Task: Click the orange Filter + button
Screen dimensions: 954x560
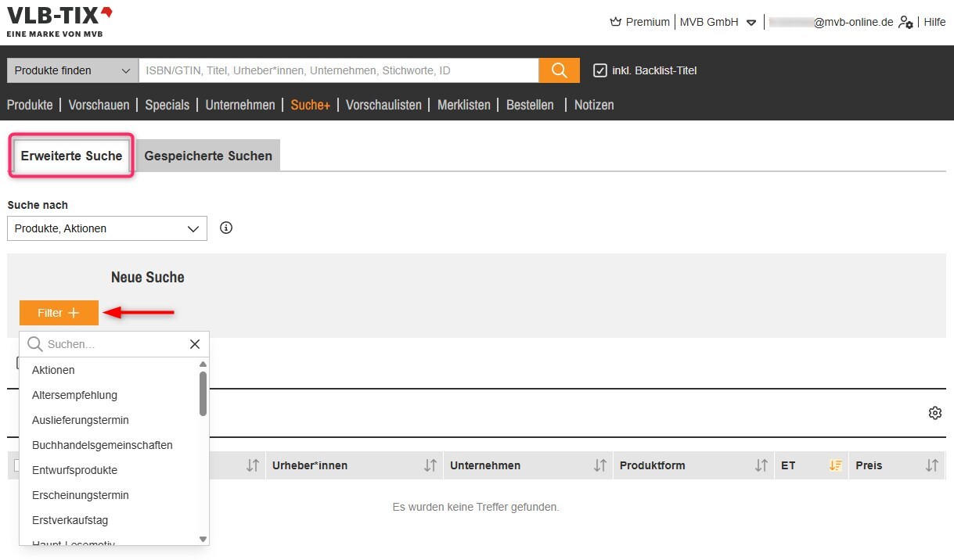Action: click(x=59, y=313)
